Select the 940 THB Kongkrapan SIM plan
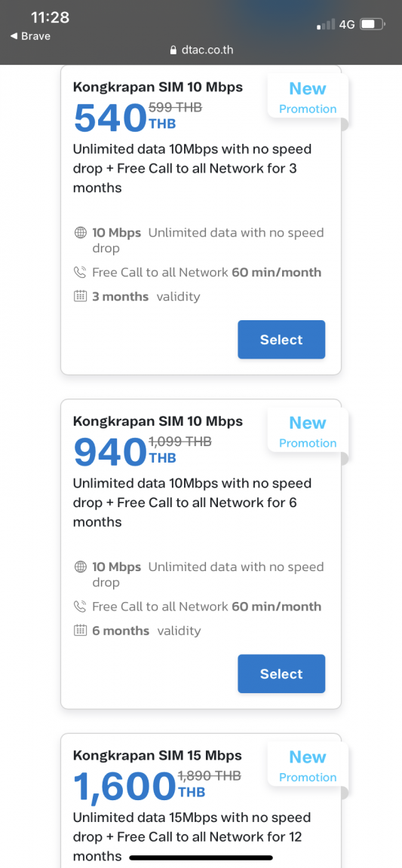 coord(281,674)
